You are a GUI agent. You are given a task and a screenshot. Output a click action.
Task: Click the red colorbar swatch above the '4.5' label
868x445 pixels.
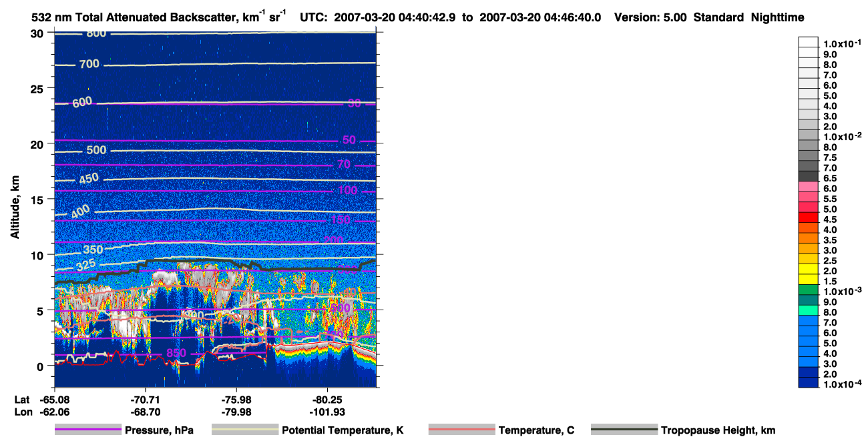(x=808, y=217)
